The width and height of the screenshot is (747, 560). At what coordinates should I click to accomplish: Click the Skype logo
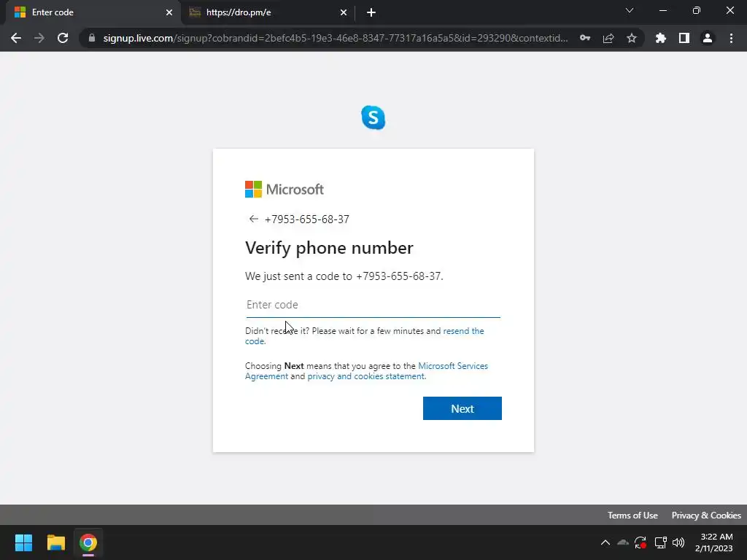[373, 117]
